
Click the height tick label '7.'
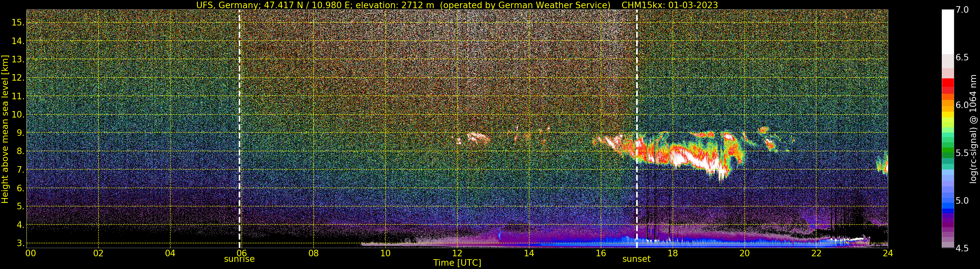pyautogui.click(x=20, y=170)
